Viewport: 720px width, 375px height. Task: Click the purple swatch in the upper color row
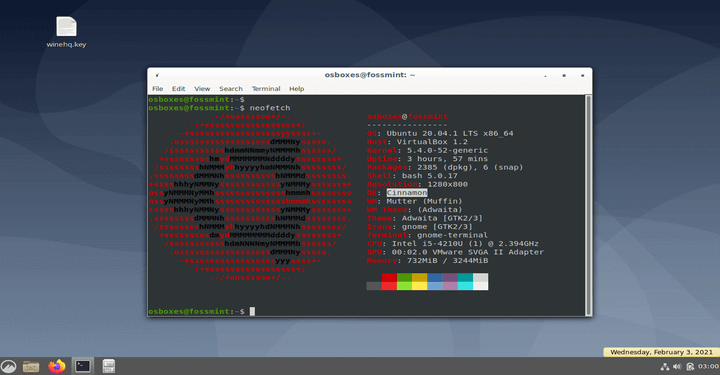click(450, 277)
